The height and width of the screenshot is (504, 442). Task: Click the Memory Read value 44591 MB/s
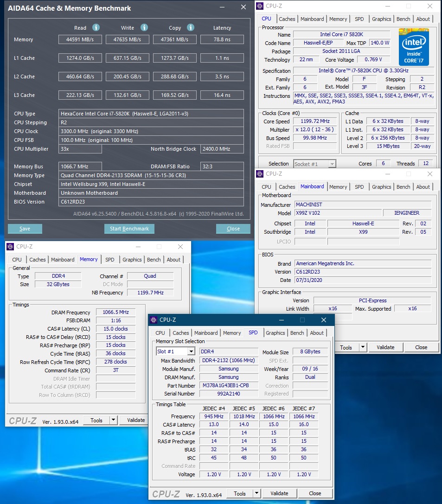click(x=80, y=39)
